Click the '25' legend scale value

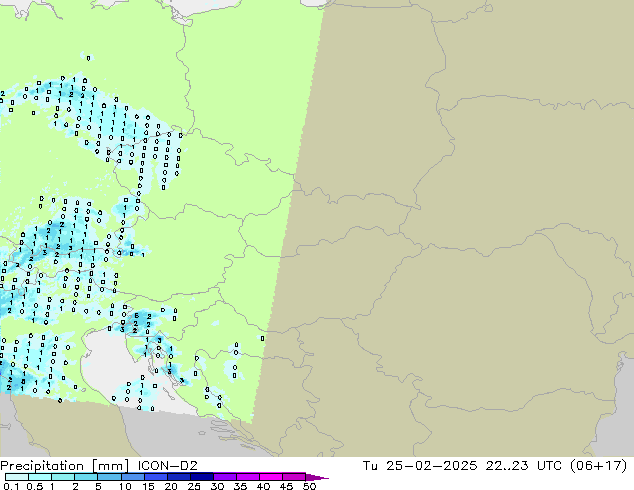194,486
